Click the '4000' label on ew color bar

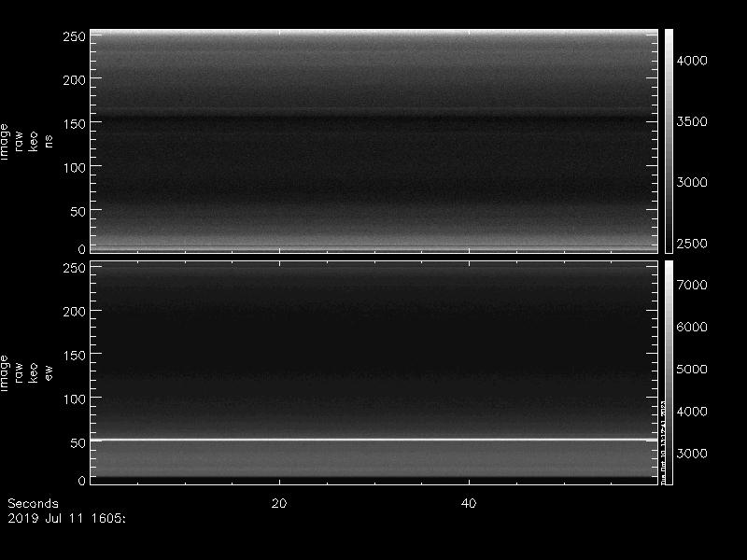[692, 412]
